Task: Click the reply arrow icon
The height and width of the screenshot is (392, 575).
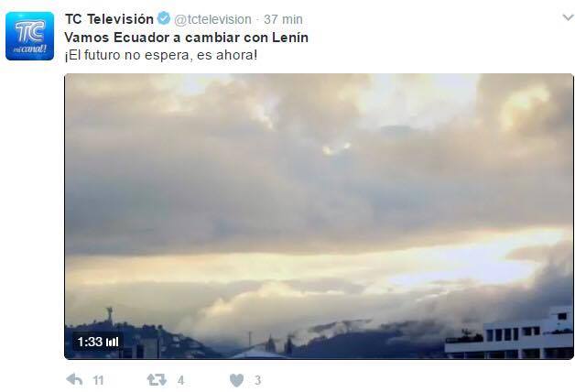Action: pos(74,379)
